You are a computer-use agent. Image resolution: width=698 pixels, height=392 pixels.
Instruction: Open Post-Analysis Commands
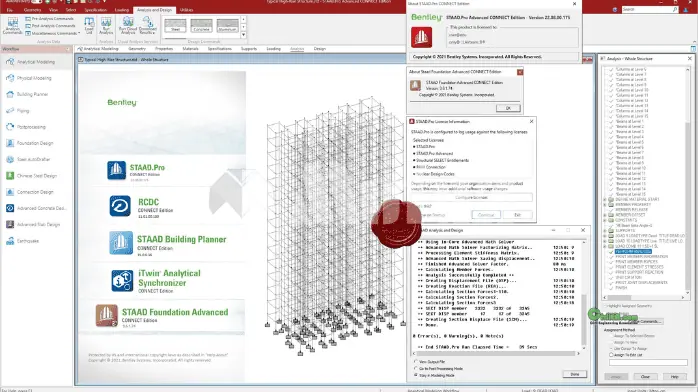tap(50, 26)
